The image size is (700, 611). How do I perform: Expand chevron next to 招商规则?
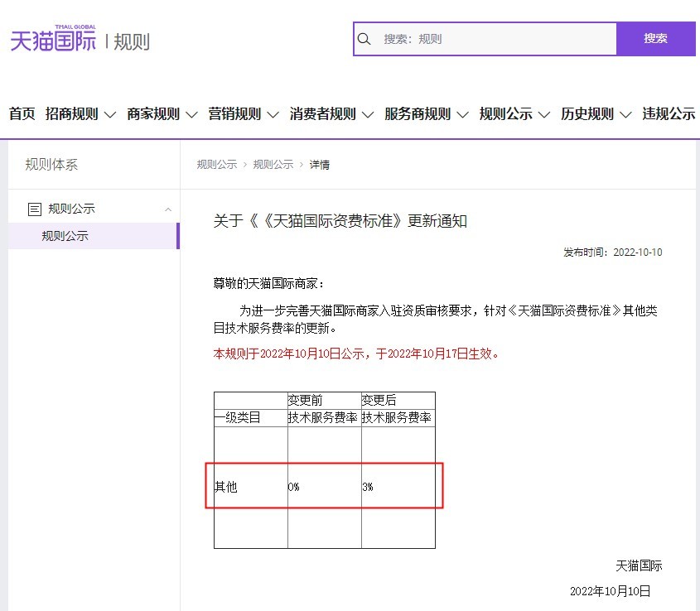click(x=110, y=115)
